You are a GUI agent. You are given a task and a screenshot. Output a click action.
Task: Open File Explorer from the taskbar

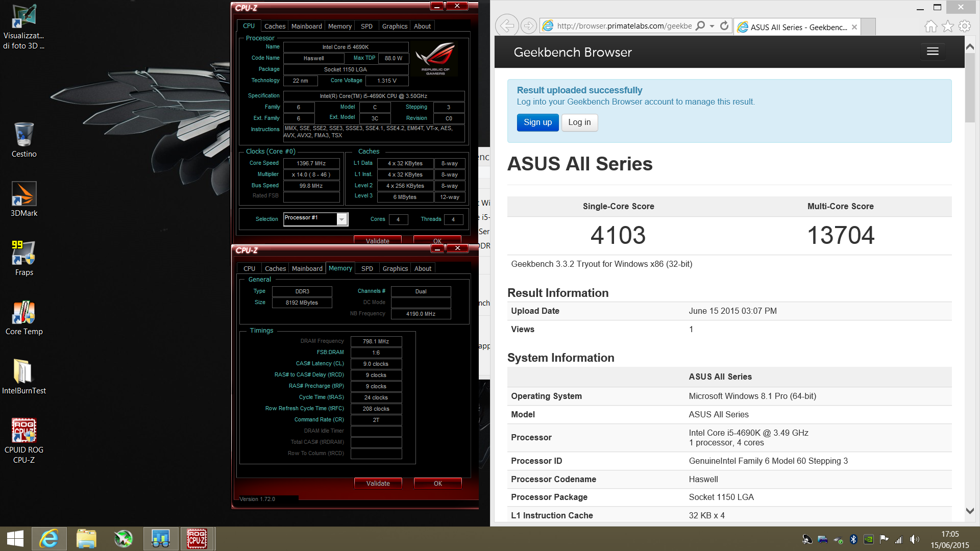[86, 539]
